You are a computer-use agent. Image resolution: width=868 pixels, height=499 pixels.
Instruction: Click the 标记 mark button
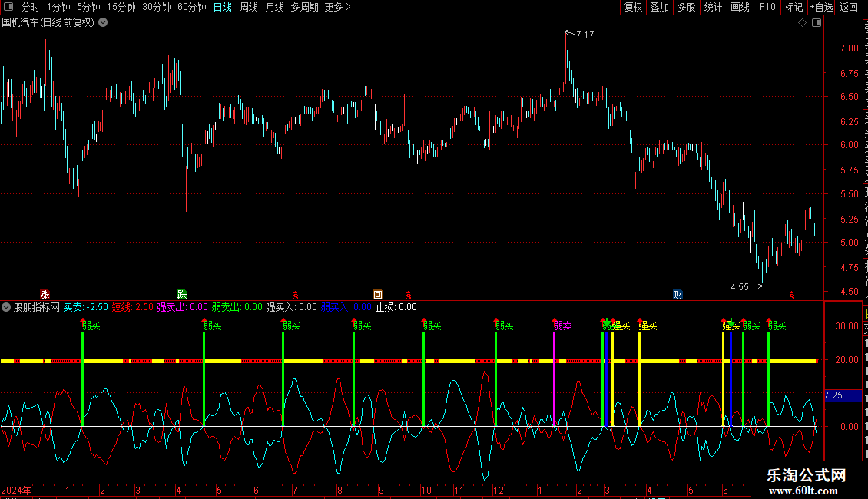tap(793, 7)
